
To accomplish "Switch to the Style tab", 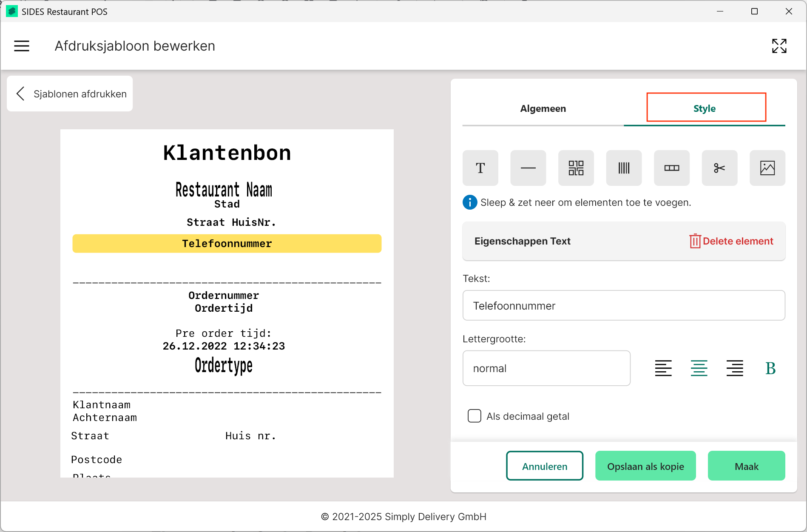I will tap(704, 109).
